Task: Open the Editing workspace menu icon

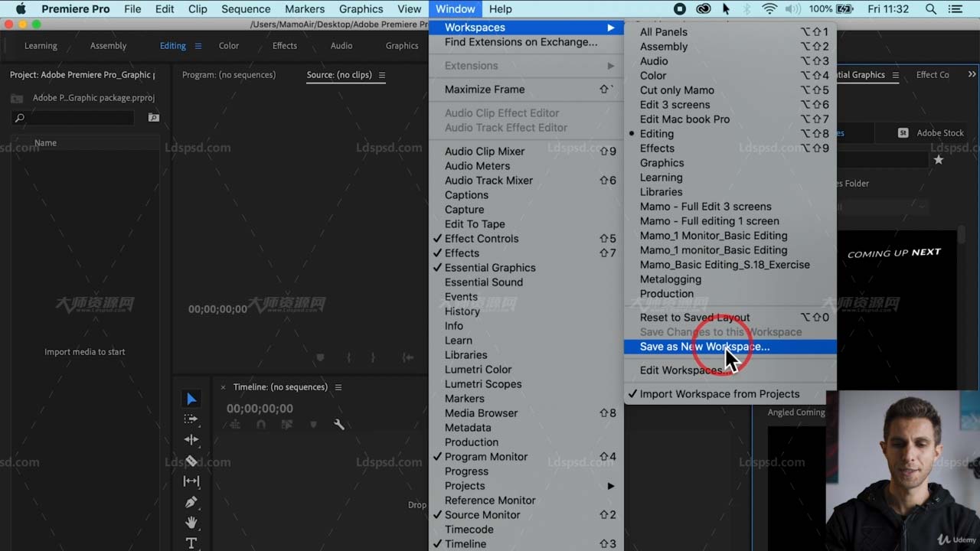Action: 198,46
